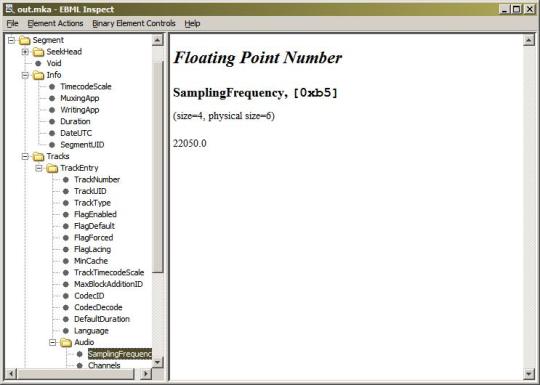Click tree panel scroll right arrow
Screen dimensions: 540x385
146,374
